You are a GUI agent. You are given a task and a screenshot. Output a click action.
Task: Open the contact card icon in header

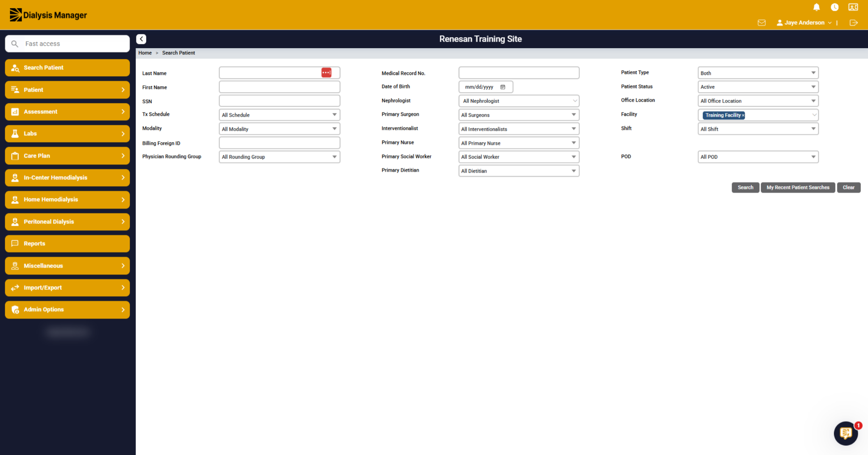(x=853, y=7)
